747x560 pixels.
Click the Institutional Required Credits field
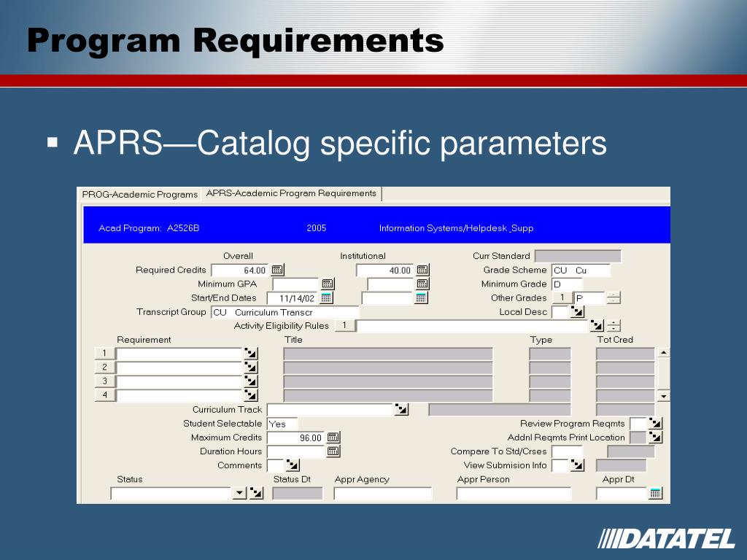click(385, 271)
